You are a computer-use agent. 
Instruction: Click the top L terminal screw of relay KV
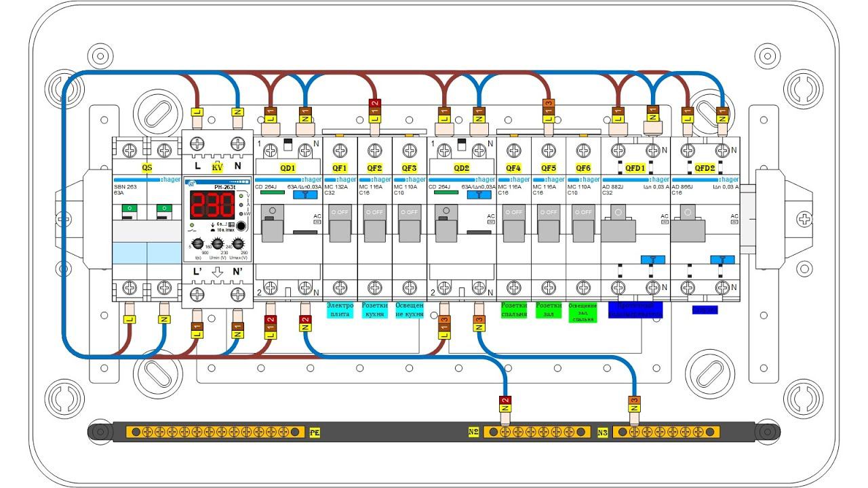[x=197, y=144]
